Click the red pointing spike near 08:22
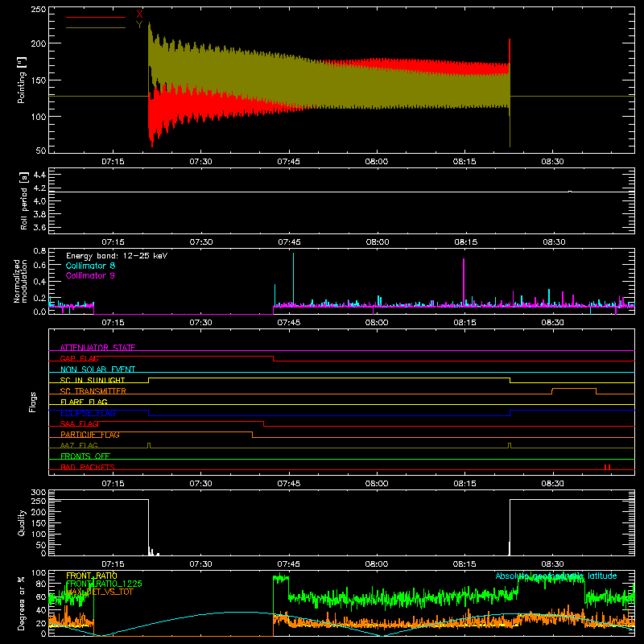This screenshot has height=644, width=644. pos(510,52)
